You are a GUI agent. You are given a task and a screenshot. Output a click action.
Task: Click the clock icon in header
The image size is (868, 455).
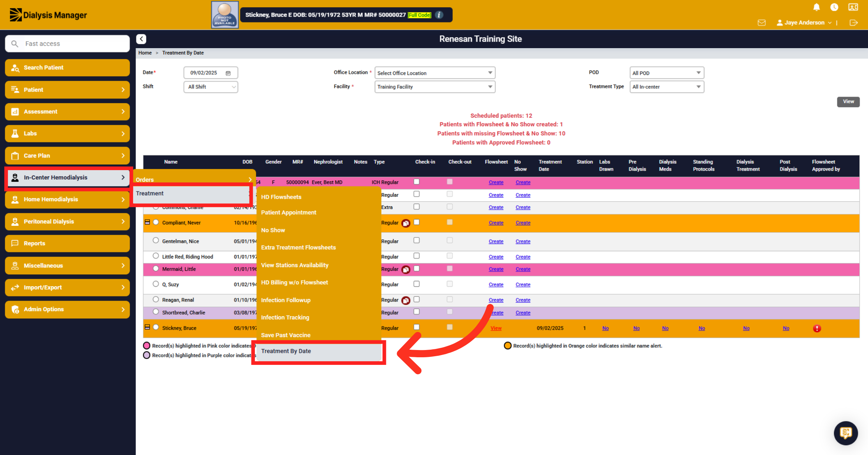tap(834, 7)
